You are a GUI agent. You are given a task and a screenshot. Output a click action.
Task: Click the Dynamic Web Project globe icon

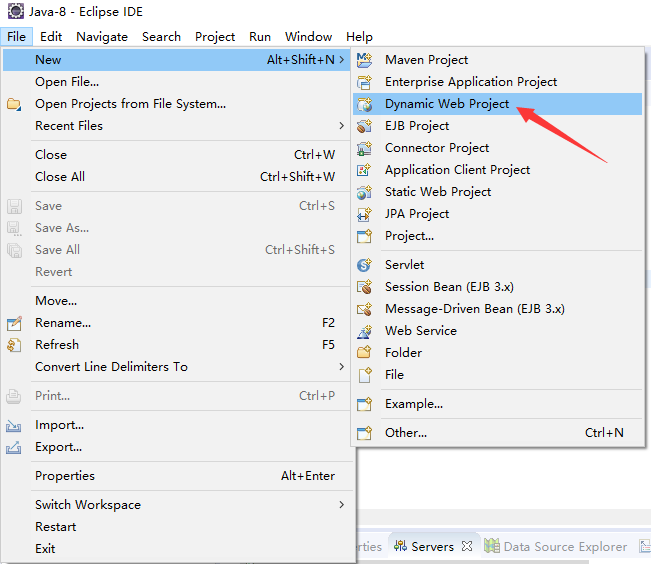click(364, 104)
